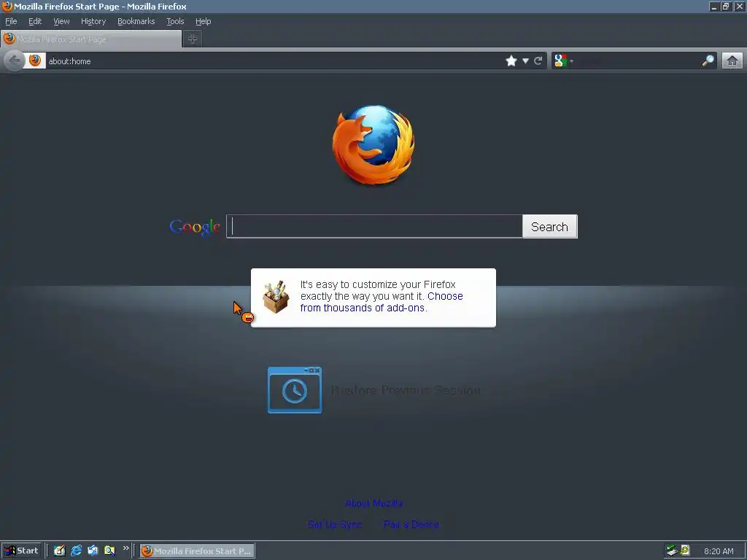Launch Internet Explorer from quick launch

(x=76, y=551)
